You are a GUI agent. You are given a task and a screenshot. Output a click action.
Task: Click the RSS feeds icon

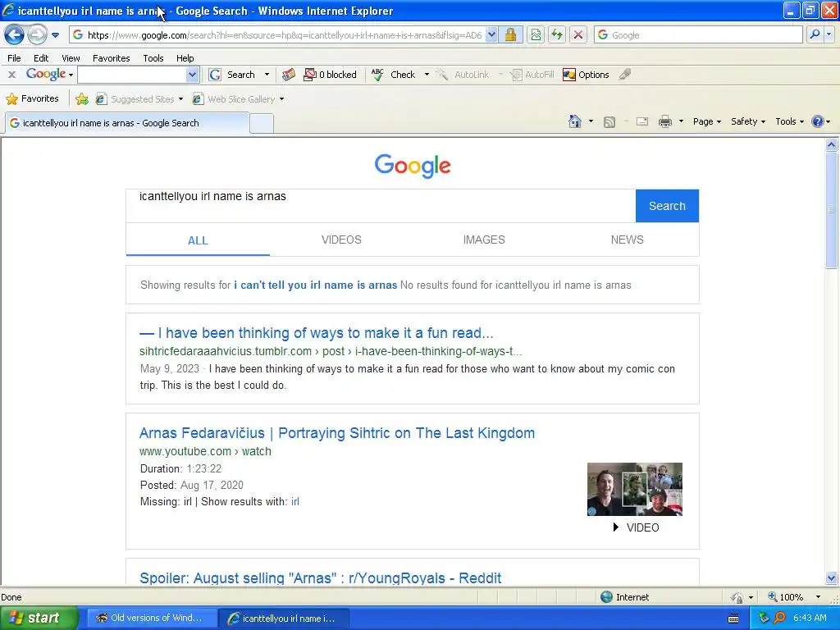coord(609,122)
